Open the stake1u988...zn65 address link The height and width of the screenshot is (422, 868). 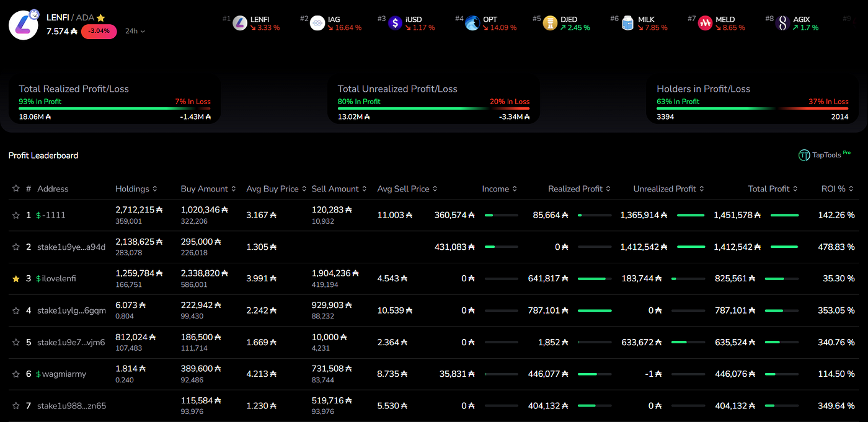pyautogui.click(x=71, y=406)
